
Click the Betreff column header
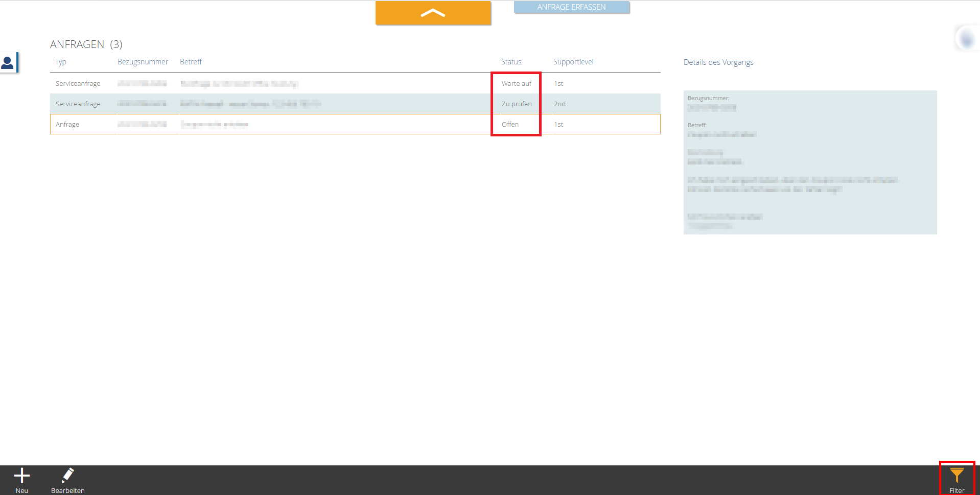pos(191,62)
